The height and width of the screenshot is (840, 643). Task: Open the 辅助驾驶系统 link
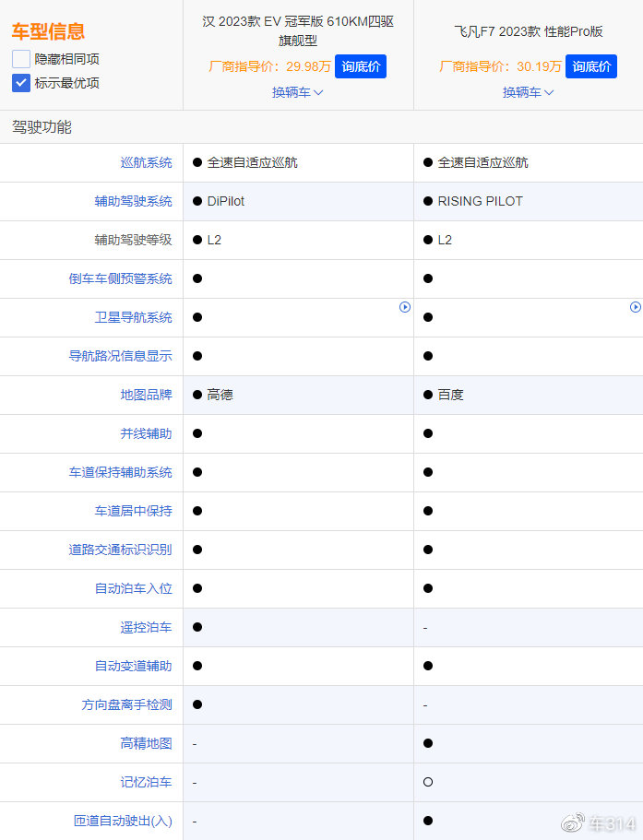pos(134,201)
